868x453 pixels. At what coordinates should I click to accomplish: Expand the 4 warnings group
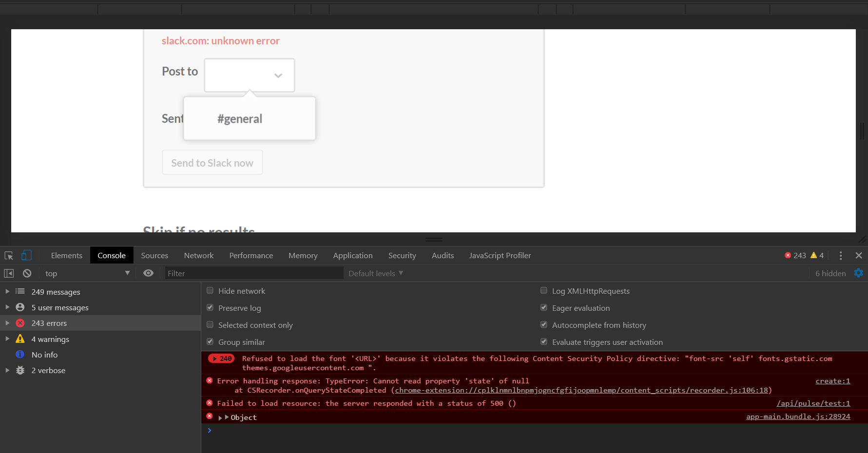coord(7,339)
